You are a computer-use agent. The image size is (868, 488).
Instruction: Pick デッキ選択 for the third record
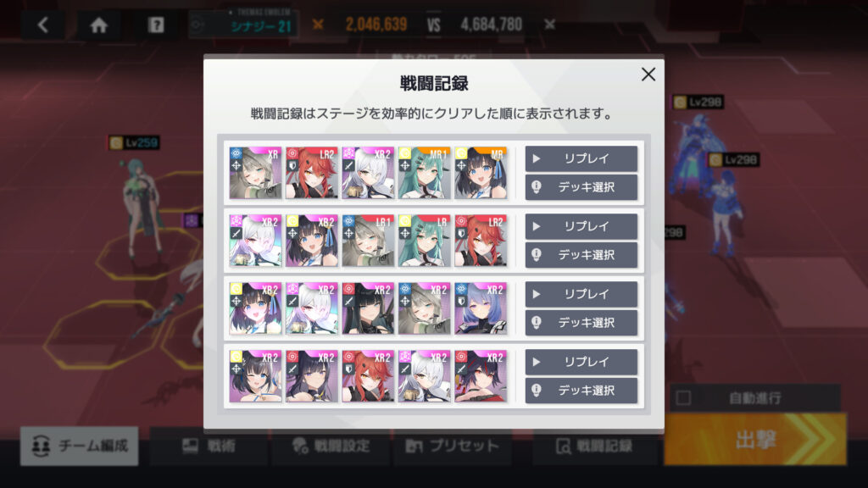click(581, 323)
